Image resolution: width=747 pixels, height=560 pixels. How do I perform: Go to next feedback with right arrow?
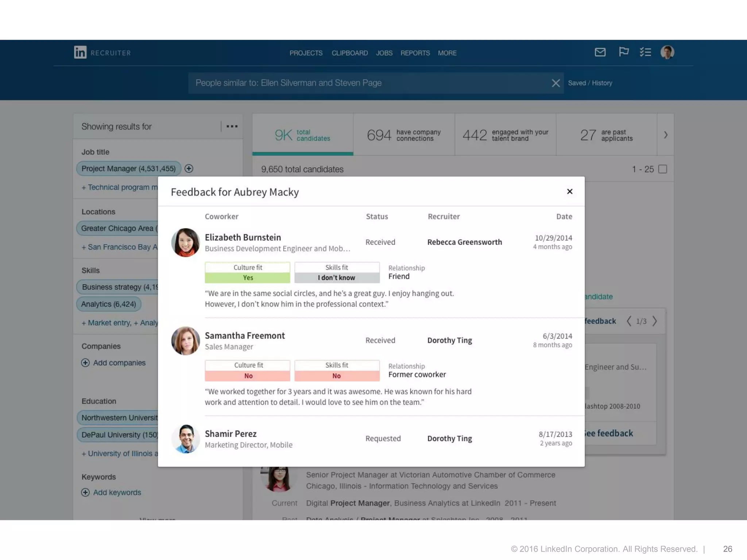click(x=655, y=321)
